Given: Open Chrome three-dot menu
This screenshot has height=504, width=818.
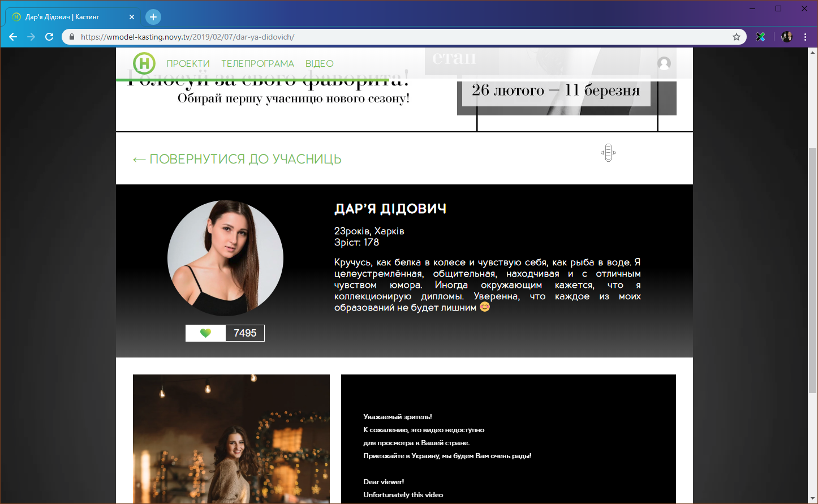Looking at the screenshot, I should pos(806,37).
